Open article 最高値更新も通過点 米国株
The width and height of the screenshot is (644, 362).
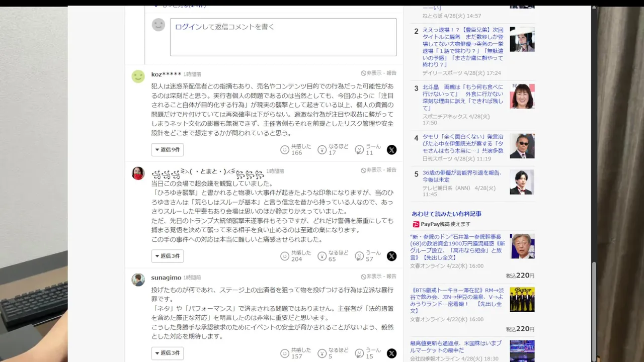tap(456, 346)
